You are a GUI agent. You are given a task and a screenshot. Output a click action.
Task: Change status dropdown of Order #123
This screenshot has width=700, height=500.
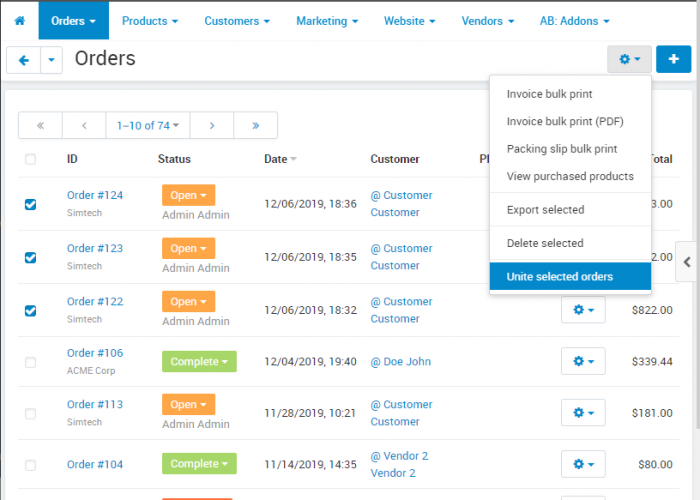188,248
